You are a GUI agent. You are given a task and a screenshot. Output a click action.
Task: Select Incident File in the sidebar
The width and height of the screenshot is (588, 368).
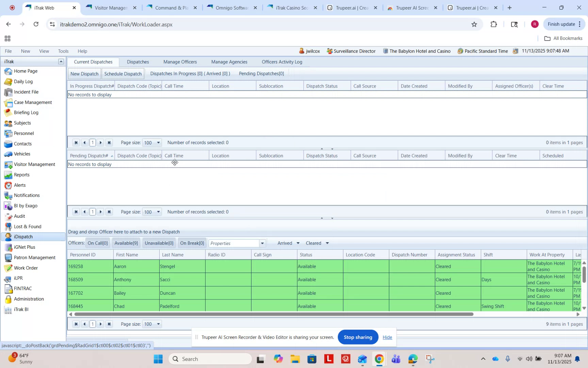pos(26,92)
